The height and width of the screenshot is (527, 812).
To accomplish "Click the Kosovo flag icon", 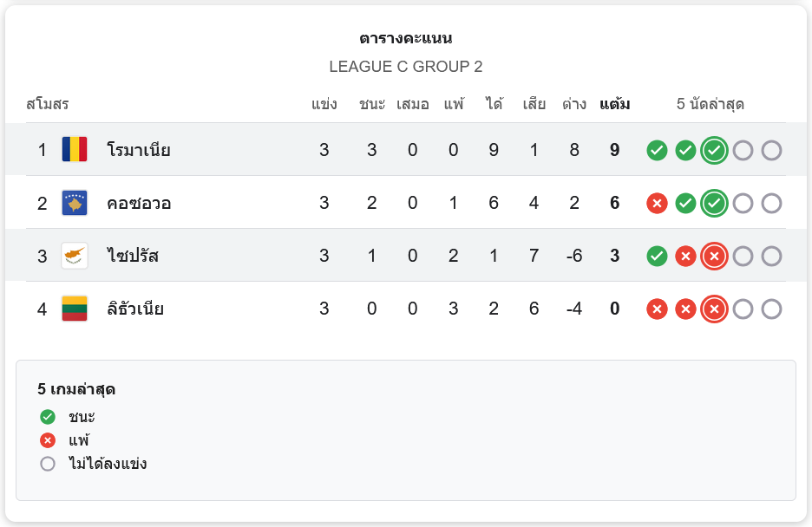I will [x=75, y=203].
